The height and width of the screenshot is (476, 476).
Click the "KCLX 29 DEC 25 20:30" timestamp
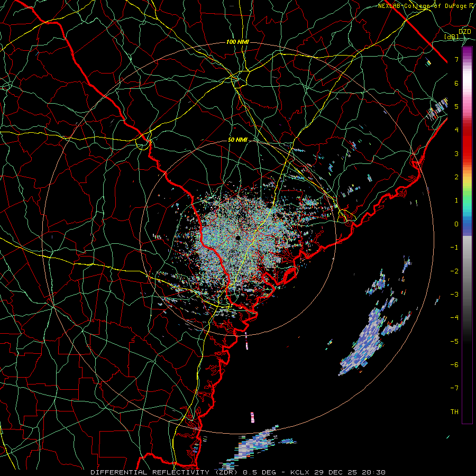[338, 472]
